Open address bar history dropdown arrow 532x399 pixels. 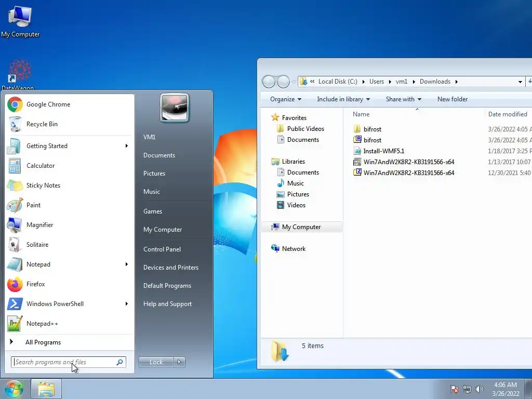[520, 82]
